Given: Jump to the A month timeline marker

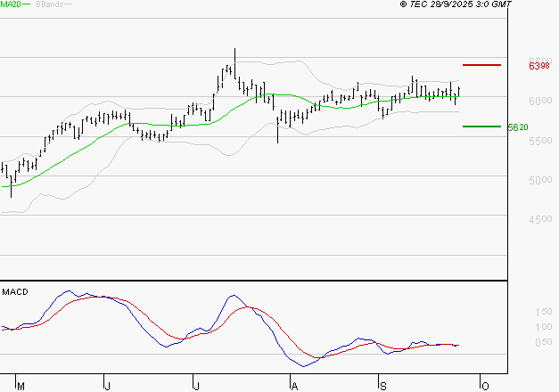Looking at the screenshot, I should (293, 386).
